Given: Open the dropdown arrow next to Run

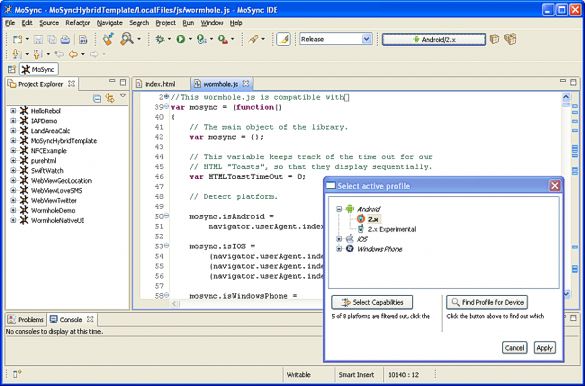Looking at the screenshot, I should 190,39.
